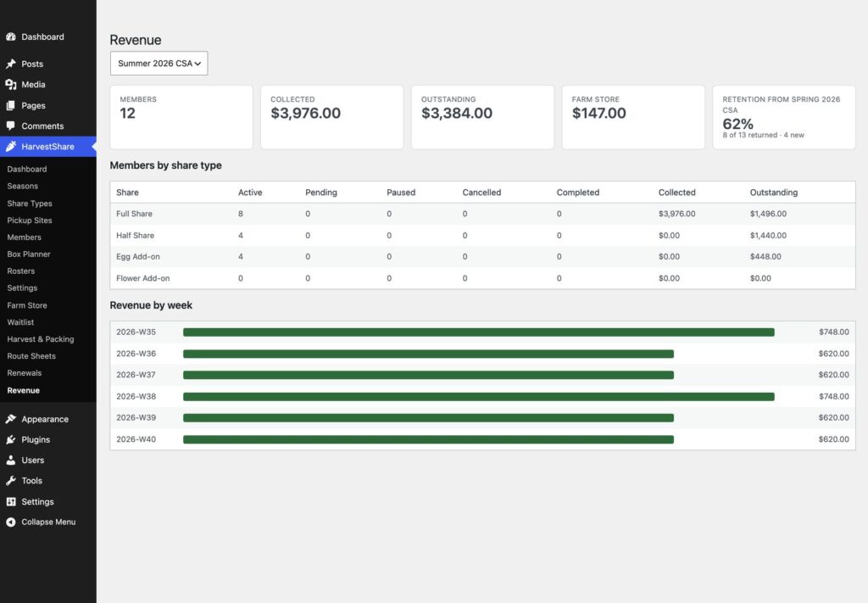Screen dimensions: 868x603
Task: Select the Revenue submenu item
Action: pos(23,390)
